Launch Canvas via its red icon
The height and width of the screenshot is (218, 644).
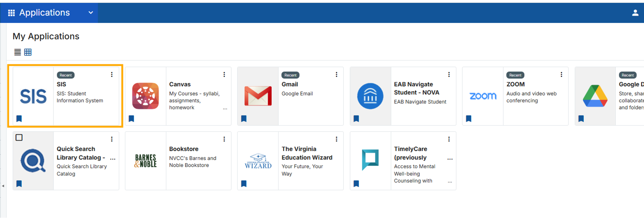click(145, 96)
